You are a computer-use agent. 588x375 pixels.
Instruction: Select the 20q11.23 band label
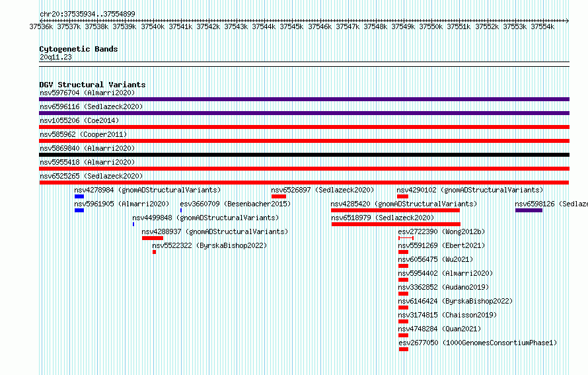point(55,57)
